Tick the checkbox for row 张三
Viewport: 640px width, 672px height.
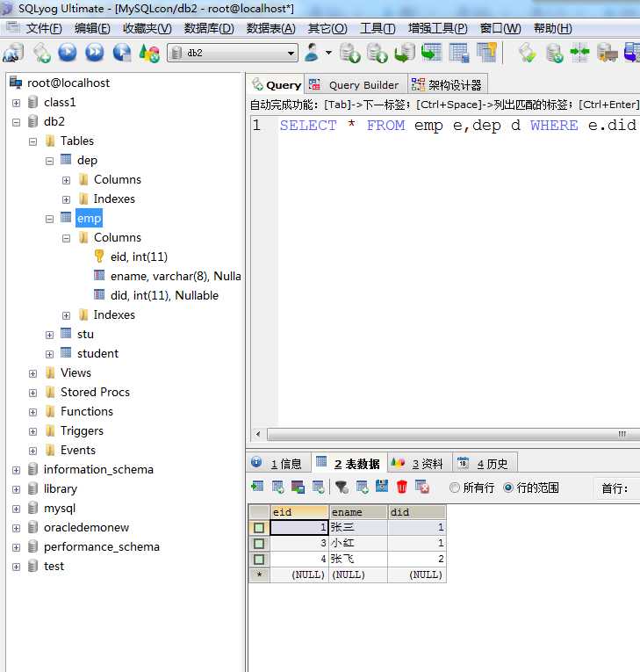(259, 528)
